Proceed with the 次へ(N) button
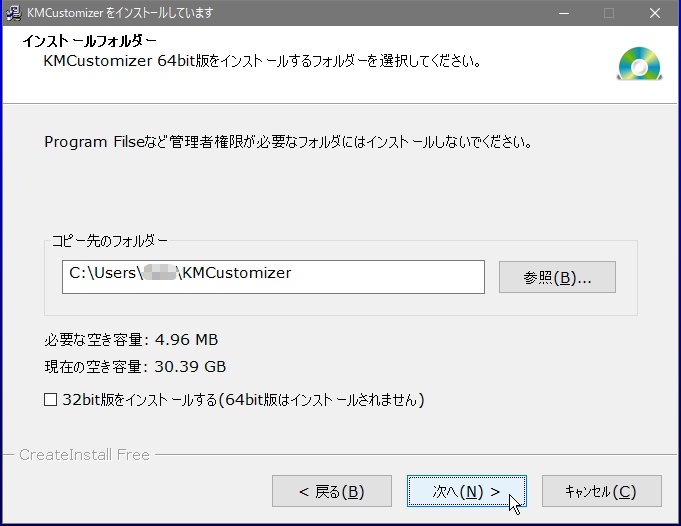The height and width of the screenshot is (526, 681). point(466,491)
